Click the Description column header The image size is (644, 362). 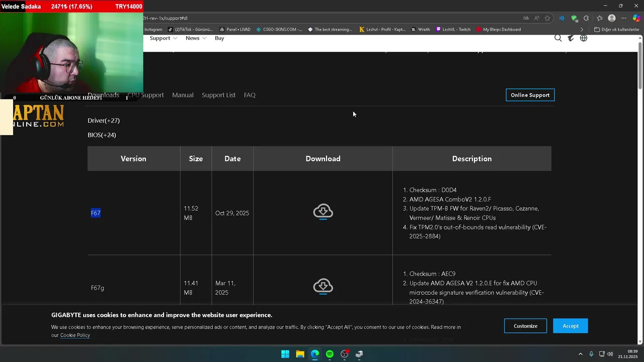472,159
